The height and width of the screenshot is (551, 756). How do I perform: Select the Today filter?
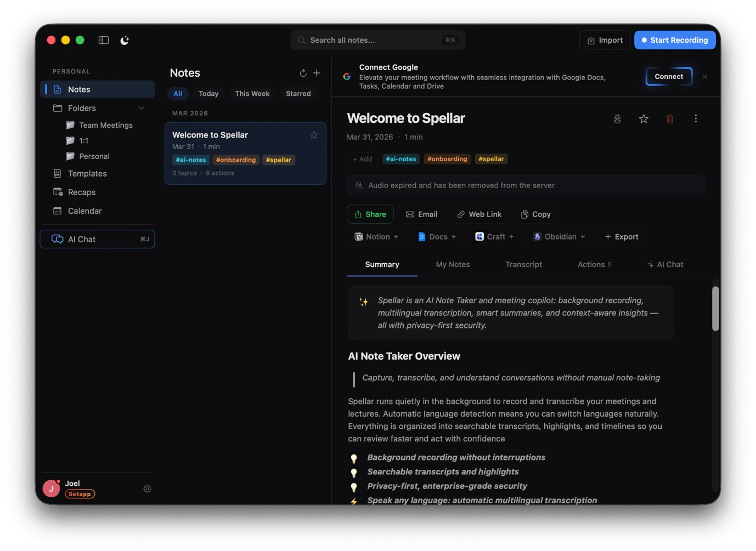click(208, 94)
